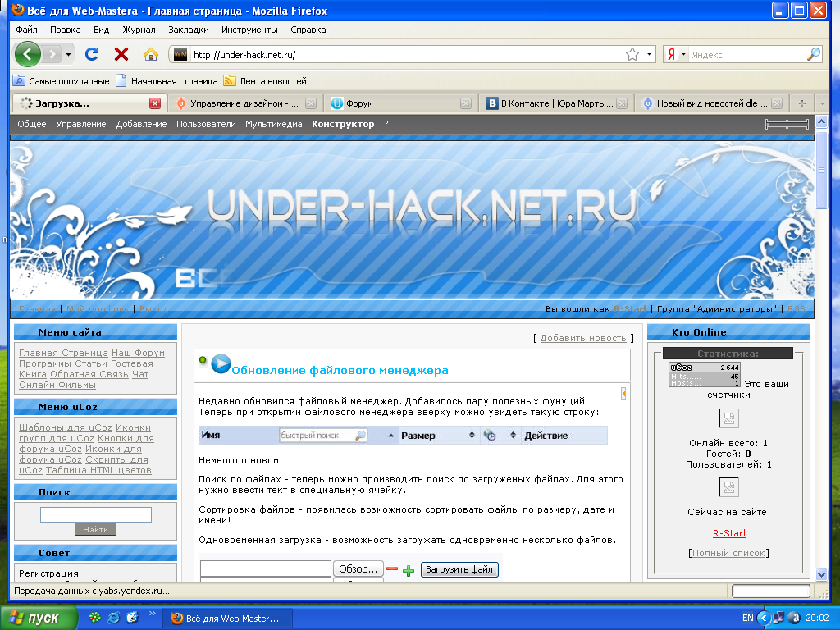Image resolution: width=840 pixels, height=630 pixels.
Task: Switch to the В Контакте tab
Action: [x=557, y=103]
